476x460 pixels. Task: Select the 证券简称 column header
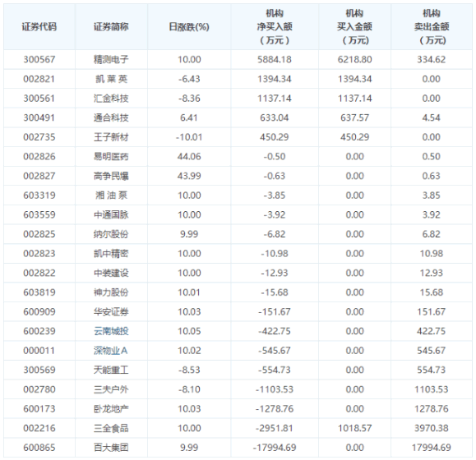coord(111,26)
